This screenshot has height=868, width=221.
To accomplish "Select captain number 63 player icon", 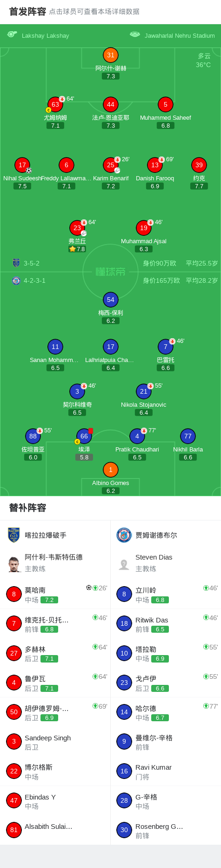I will pos(55,104).
